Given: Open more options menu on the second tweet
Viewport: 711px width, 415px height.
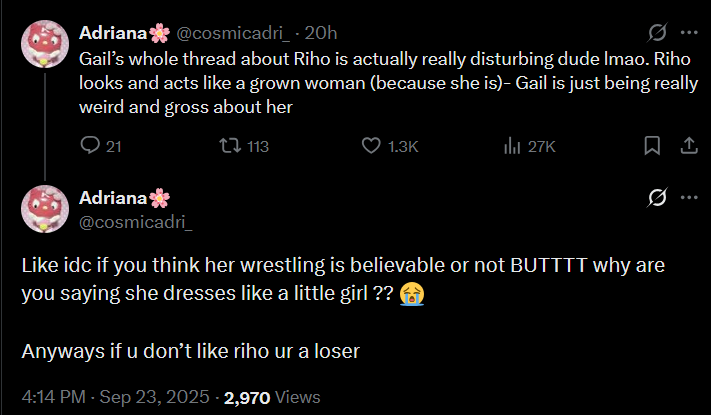Looking at the screenshot, I should (x=688, y=197).
